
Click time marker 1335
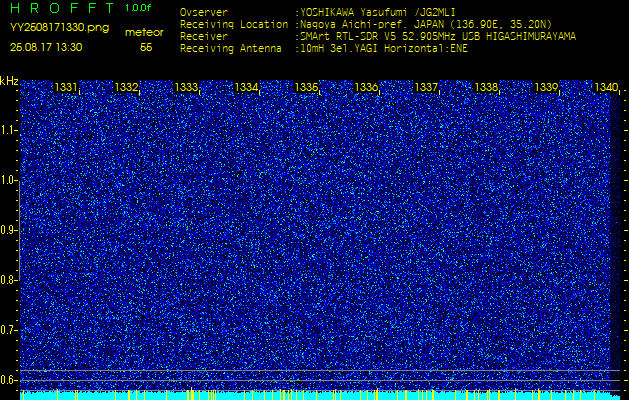(x=306, y=87)
